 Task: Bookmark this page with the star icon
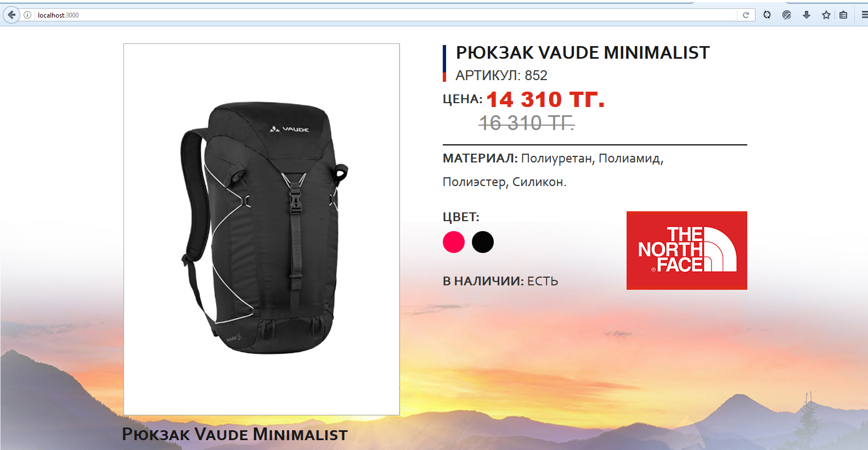tap(826, 15)
